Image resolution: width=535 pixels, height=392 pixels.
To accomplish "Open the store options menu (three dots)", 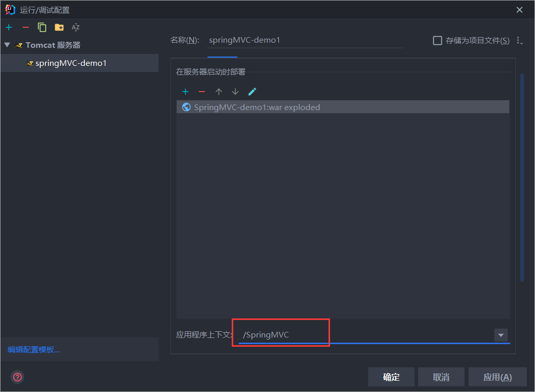I will (520, 41).
